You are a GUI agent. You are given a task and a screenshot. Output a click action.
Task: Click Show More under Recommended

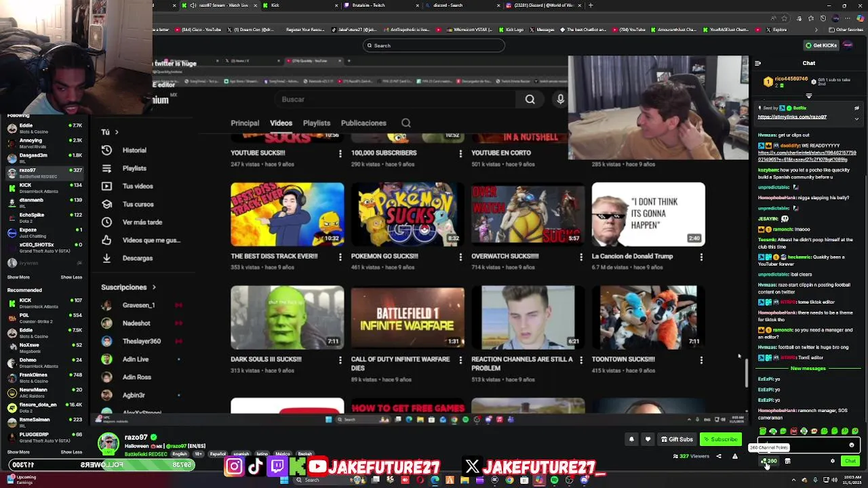click(18, 452)
